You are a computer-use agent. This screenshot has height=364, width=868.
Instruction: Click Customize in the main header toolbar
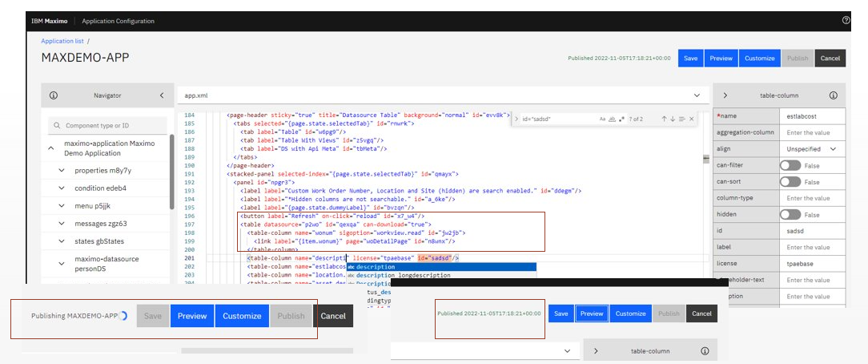pyautogui.click(x=759, y=59)
